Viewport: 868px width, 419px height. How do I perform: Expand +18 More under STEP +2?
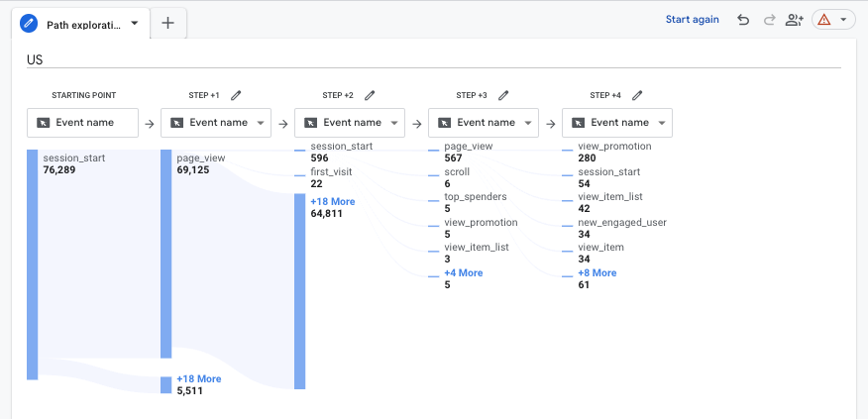coord(333,201)
